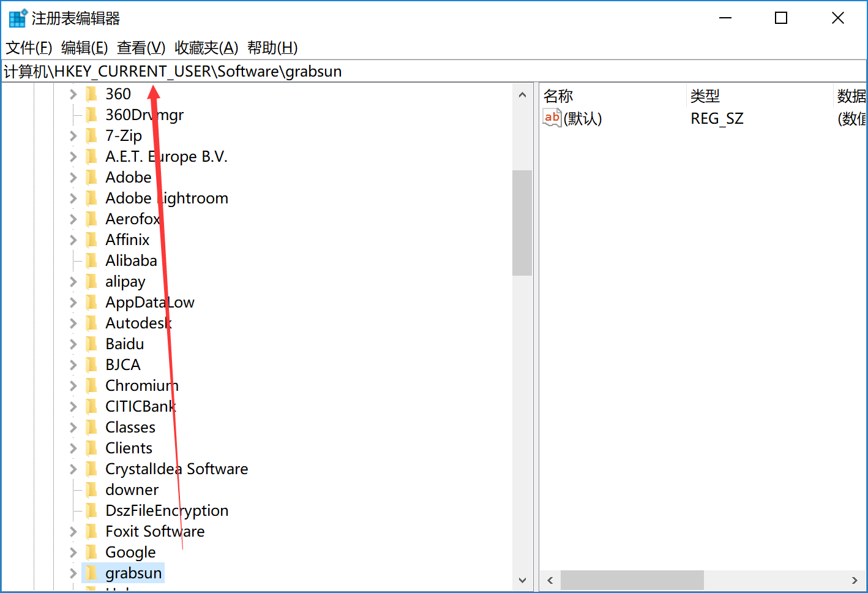The image size is (868, 593).
Task: Expand the Adobe Lightroom key chevron
Action: [73, 198]
